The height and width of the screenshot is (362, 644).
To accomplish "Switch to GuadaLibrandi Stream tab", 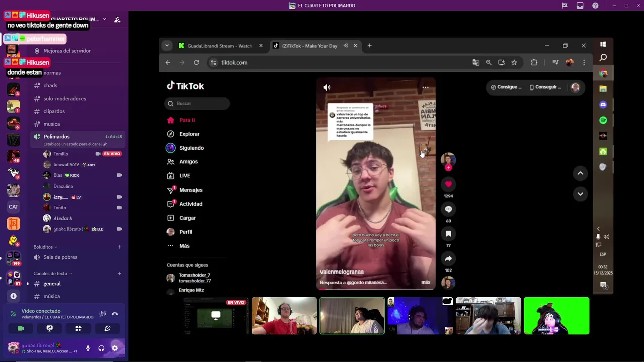I will pos(219,46).
